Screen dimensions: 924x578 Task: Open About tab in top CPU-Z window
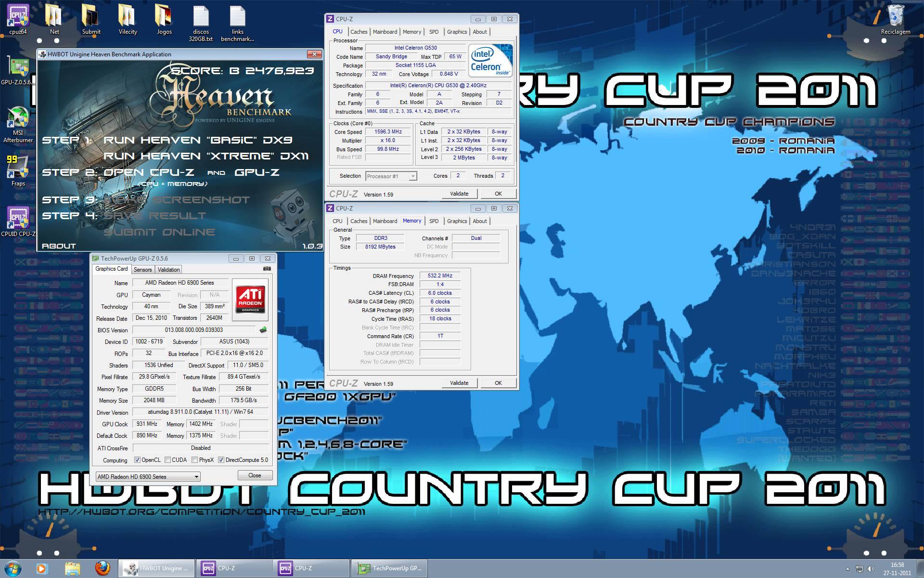pos(479,32)
